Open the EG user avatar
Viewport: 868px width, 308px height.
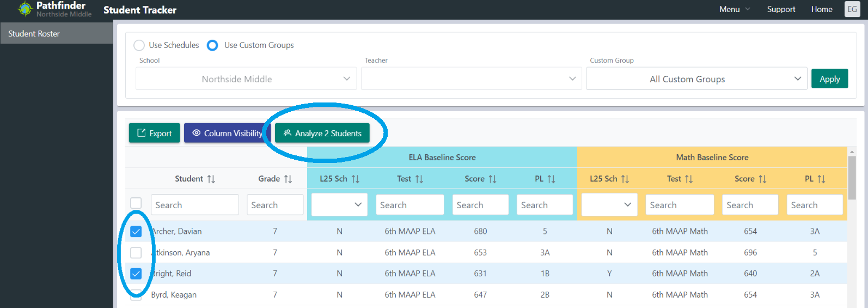pyautogui.click(x=852, y=9)
